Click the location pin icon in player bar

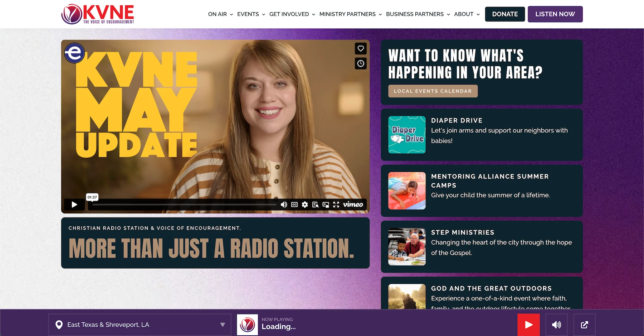59,325
